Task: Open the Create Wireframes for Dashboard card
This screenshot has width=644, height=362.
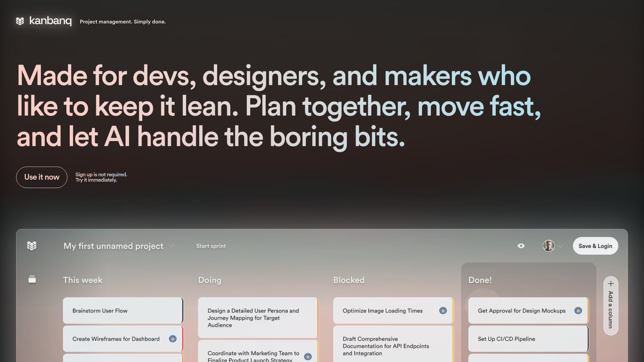Action: click(x=123, y=339)
